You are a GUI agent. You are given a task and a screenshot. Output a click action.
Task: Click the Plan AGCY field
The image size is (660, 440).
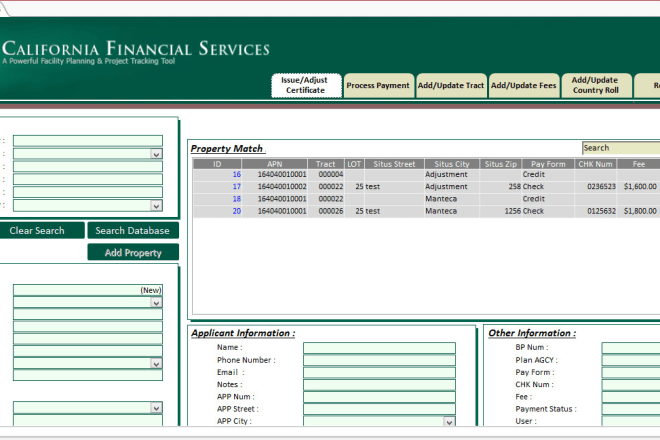click(631, 360)
